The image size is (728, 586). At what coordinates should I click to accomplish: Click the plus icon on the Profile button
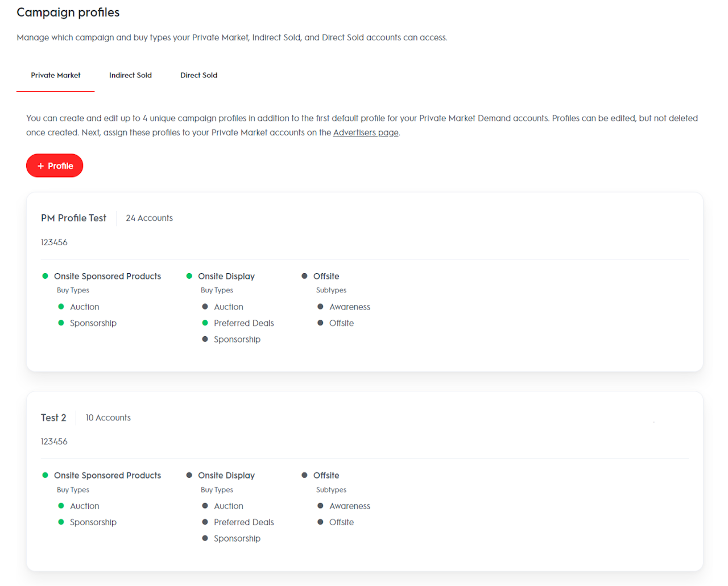coord(40,166)
